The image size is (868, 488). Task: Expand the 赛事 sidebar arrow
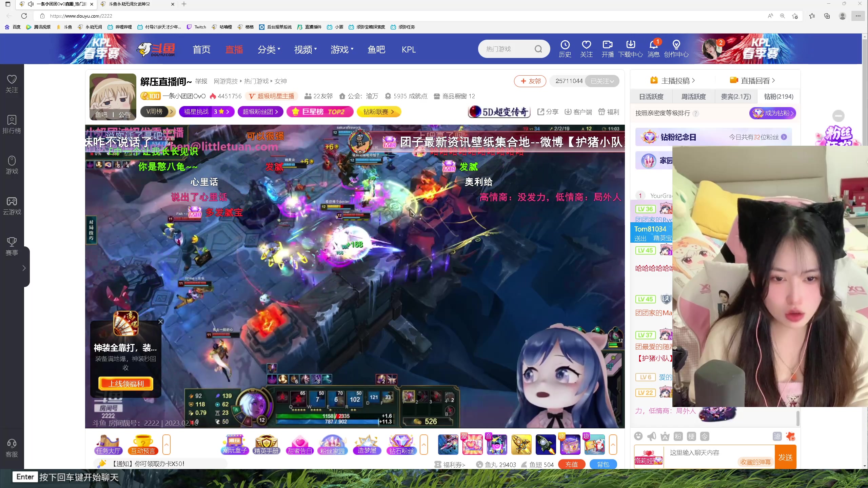tap(24, 267)
